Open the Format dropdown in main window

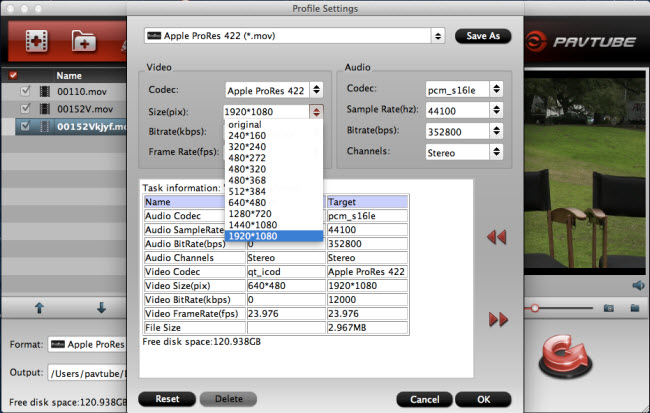[87, 344]
